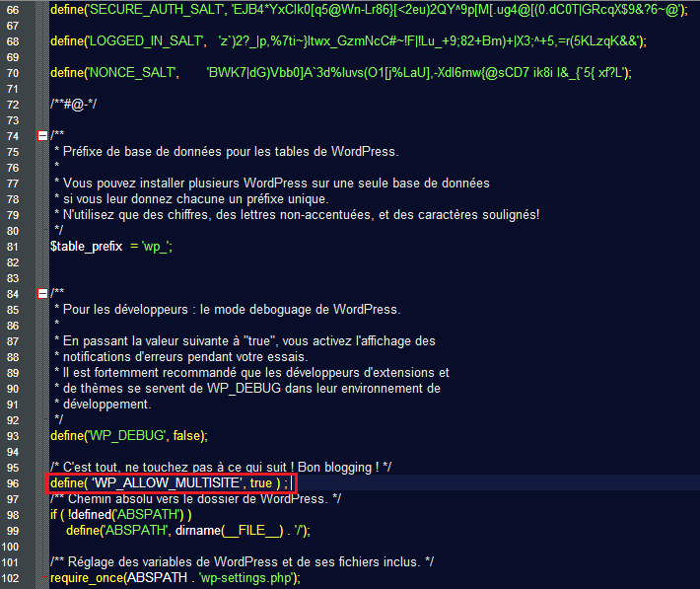Collapse the comment block starting at line 74
Image resolution: width=700 pixels, height=589 pixels.
click(41, 135)
